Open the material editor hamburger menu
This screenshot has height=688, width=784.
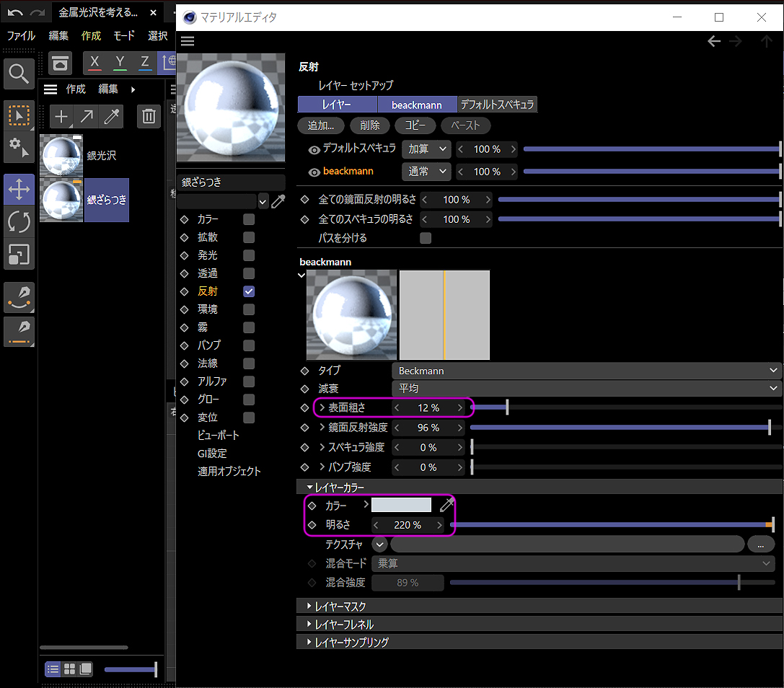click(188, 41)
